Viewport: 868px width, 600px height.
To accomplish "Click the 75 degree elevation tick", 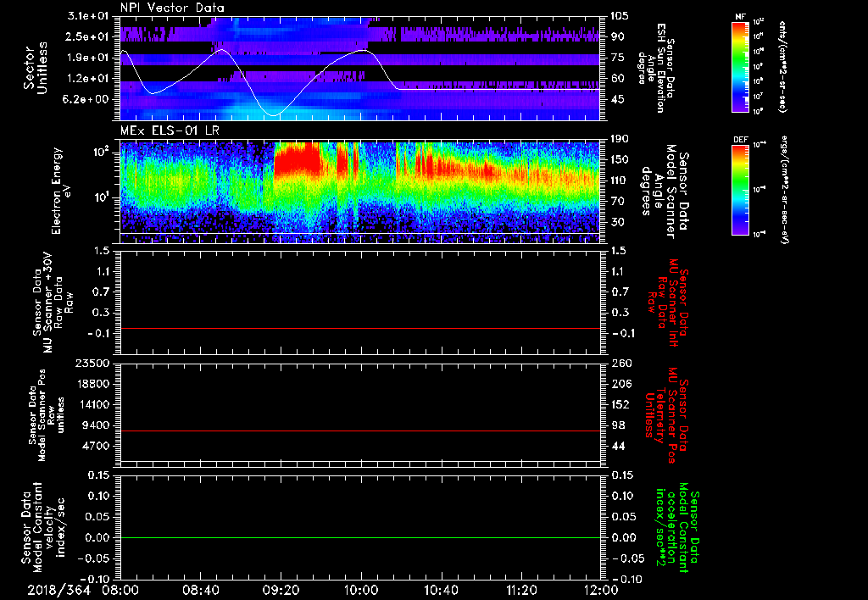I will pos(617,58).
